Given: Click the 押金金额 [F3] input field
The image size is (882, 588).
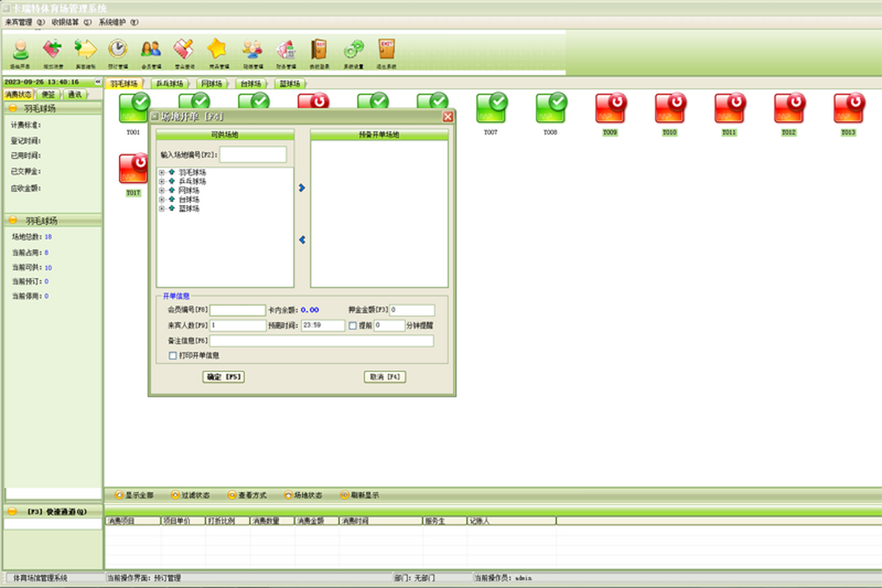Looking at the screenshot, I should (412, 310).
